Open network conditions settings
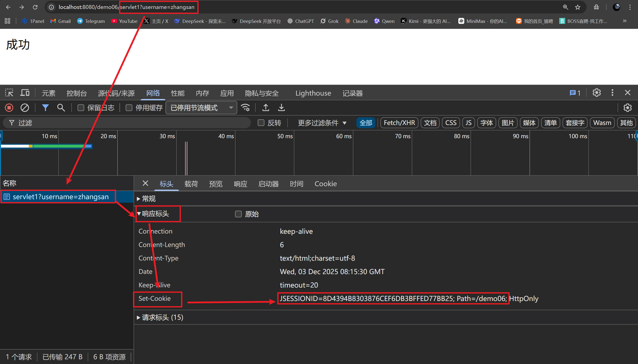The image size is (638, 364). coord(245,108)
